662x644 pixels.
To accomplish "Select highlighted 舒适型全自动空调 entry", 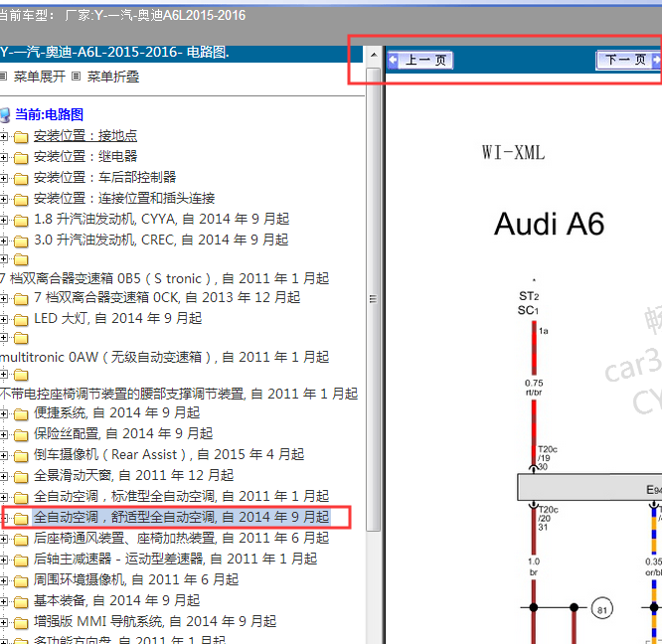I will (x=182, y=517).
